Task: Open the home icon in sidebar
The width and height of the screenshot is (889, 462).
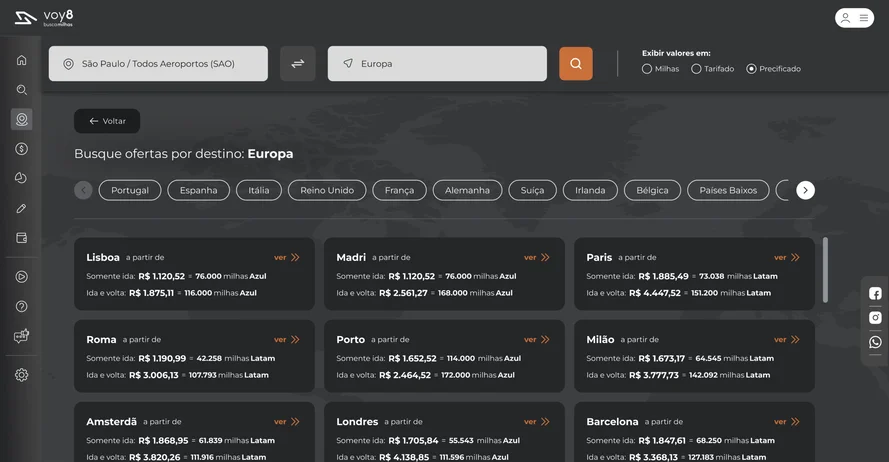Action: pos(21,60)
